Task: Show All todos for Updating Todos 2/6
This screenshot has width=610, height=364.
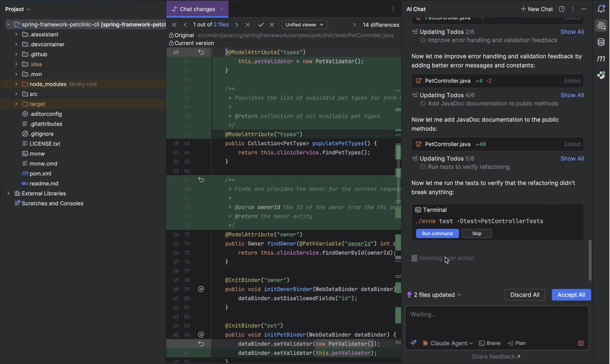Action: 572,32
